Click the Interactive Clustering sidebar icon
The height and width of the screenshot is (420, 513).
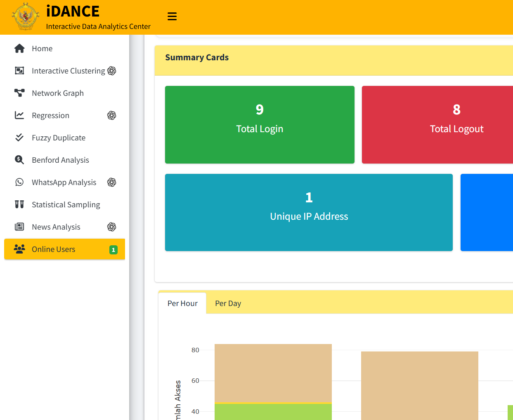tap(19, 71)
